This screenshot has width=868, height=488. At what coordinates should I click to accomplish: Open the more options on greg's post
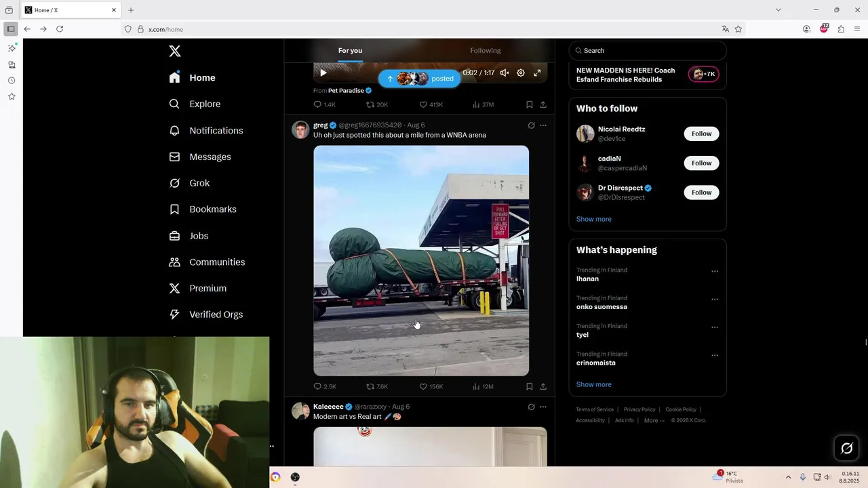pos(543,125)
